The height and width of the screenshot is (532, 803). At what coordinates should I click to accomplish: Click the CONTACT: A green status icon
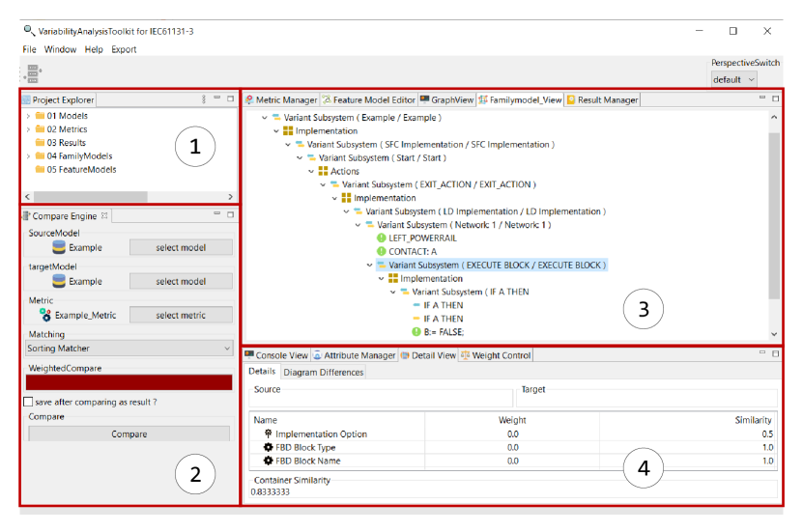[381, 251]
